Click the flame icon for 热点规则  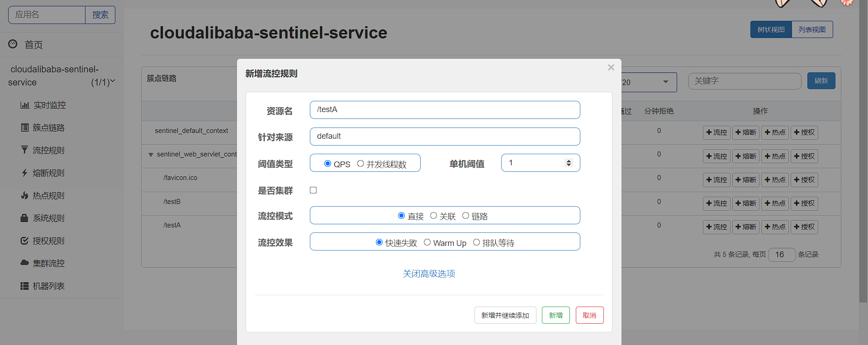click(x=24, y=195)
